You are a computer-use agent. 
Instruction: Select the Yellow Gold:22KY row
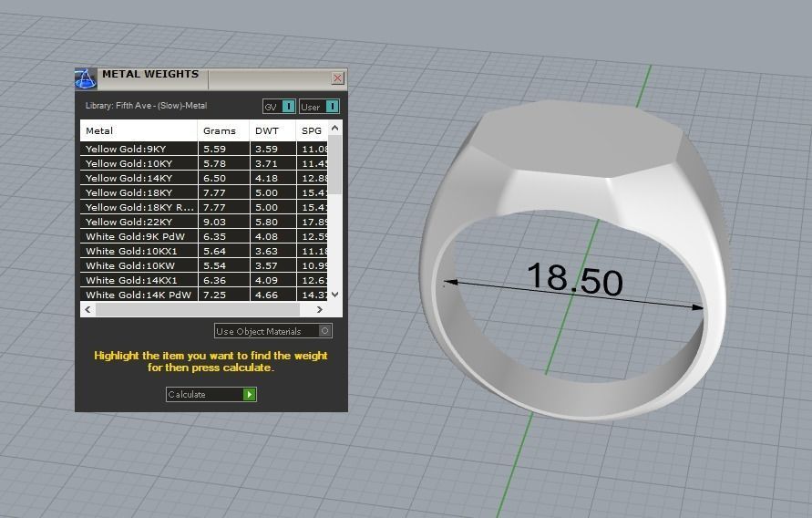click(204, 222)
